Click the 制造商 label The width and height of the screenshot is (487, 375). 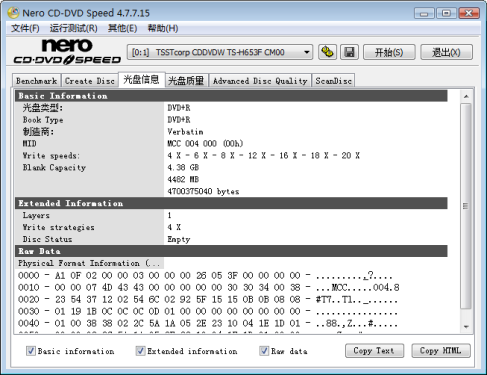tap(38, 132)
